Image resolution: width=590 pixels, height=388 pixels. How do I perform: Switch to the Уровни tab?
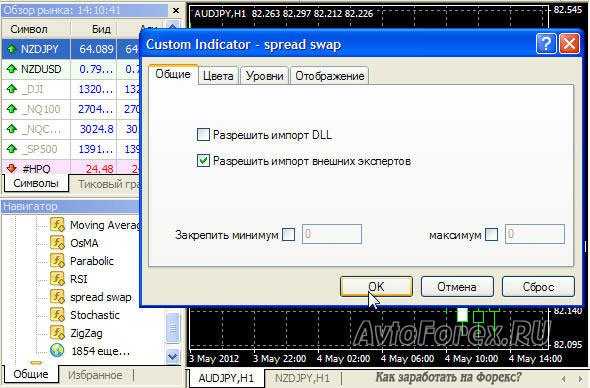(265, 76)
